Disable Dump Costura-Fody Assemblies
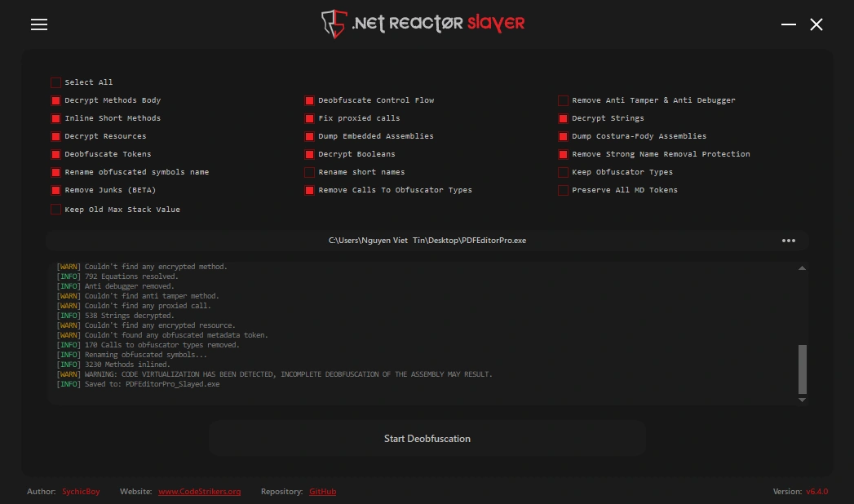Viewport: 854px width, 504px height. point(563,136)
